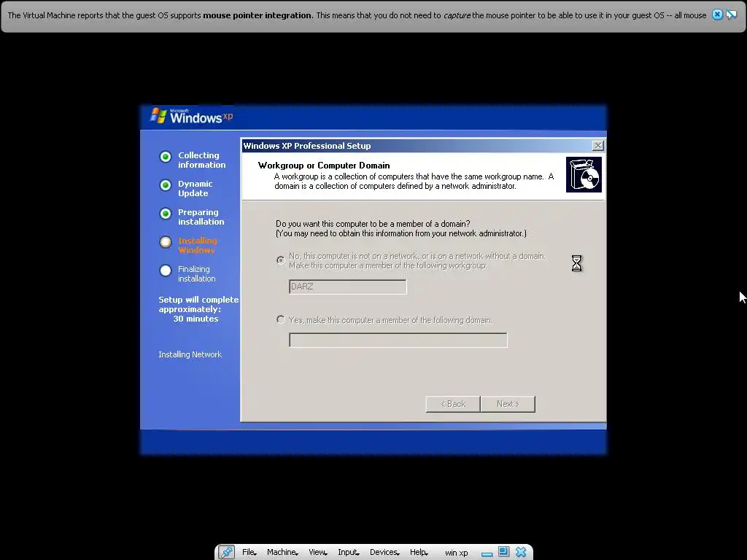Open the File menu in the mini toolbar
Screen dimensions: 747x560
point(249,552)
